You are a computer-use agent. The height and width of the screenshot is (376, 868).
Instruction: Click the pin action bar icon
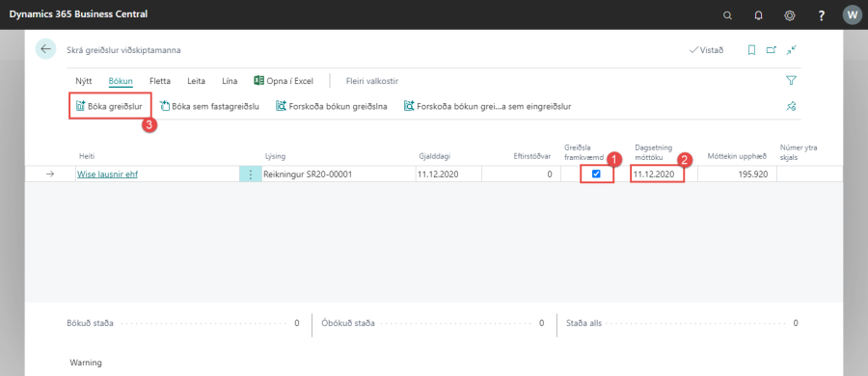(791, 106)
